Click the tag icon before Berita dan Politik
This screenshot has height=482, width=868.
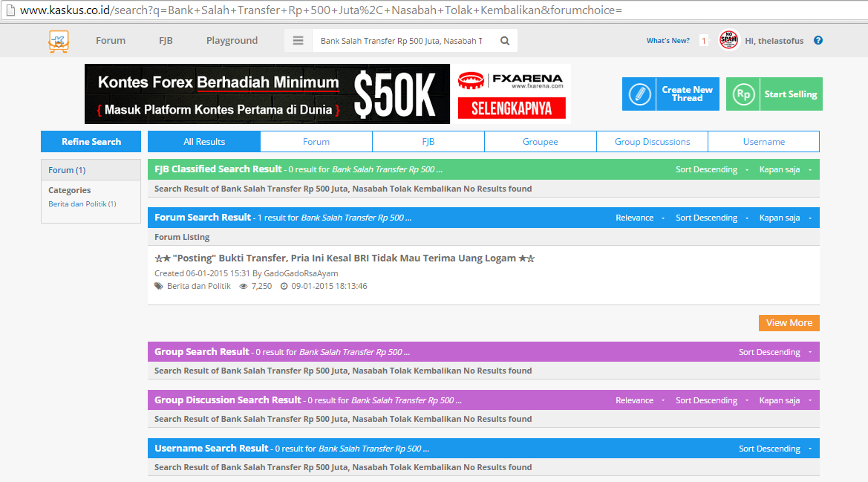tap(159, 286)
